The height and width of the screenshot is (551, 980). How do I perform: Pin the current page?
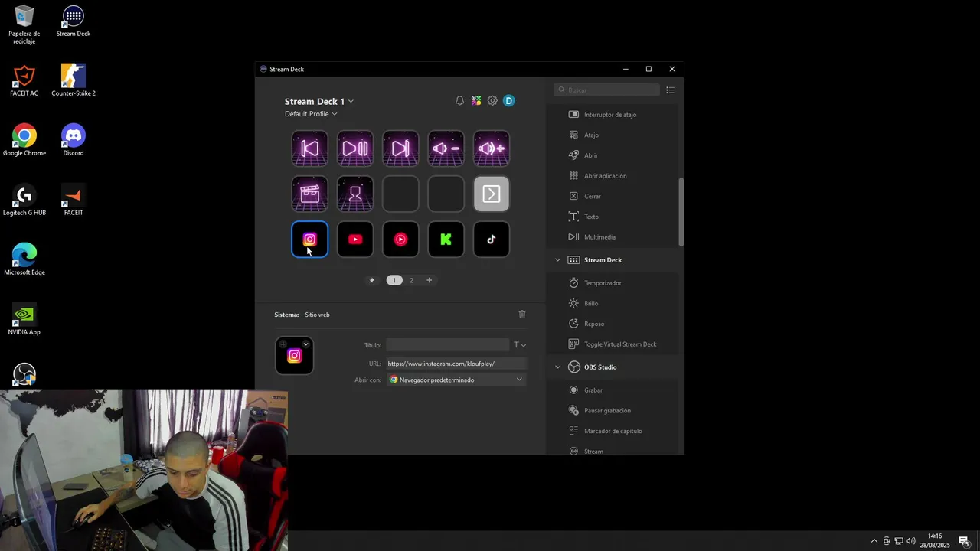click(x=372, y=280)
